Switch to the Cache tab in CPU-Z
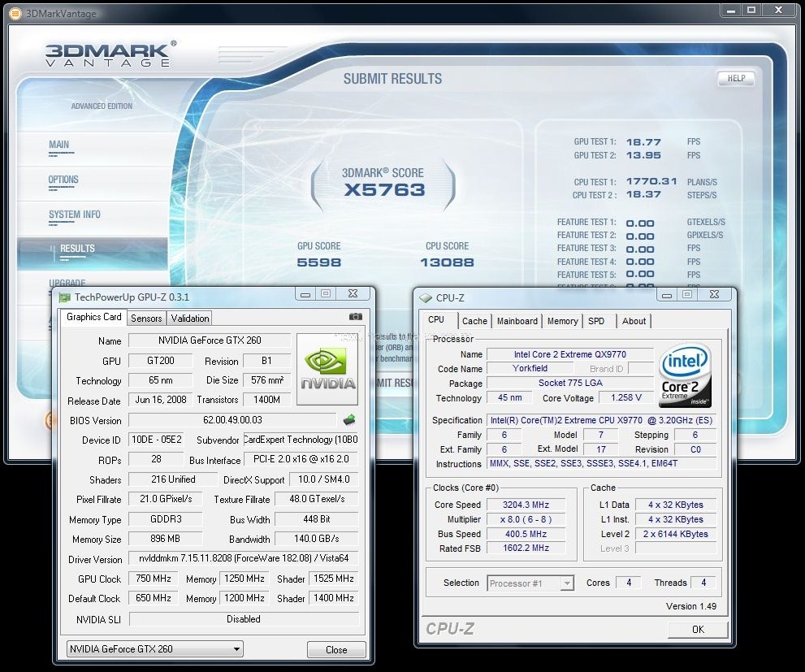 pos(474,321)
